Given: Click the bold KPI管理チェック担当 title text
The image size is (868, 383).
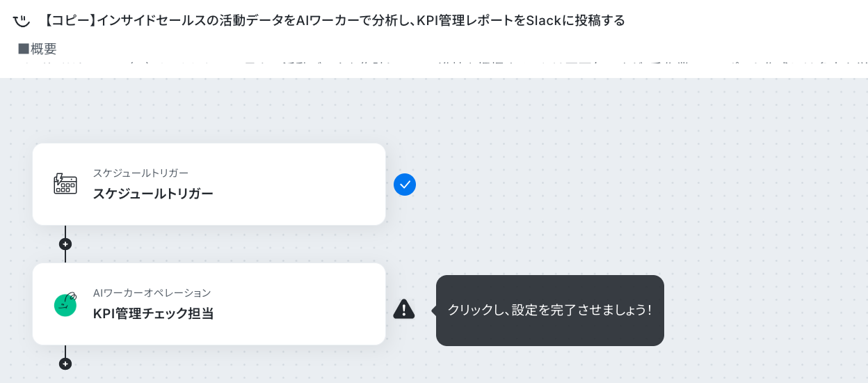Looking at the screenshot, I should (153, 313).
